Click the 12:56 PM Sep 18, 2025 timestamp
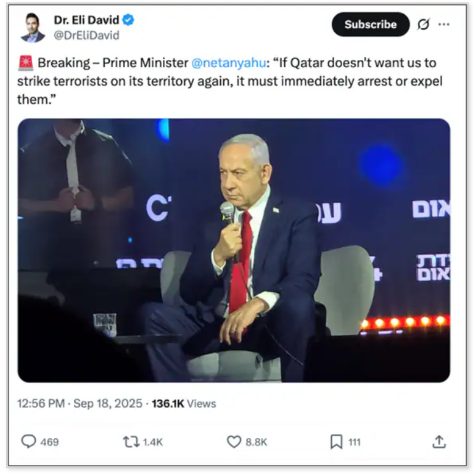This screenshot has width=473, height=476. [x=80, y=403]
